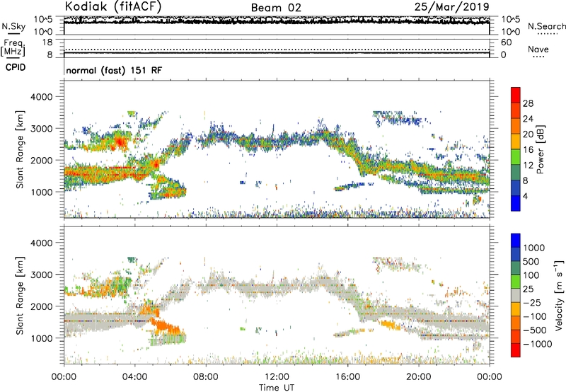Click the '1000' tick on velocity panel
The image size is (566, 392).
41,338
